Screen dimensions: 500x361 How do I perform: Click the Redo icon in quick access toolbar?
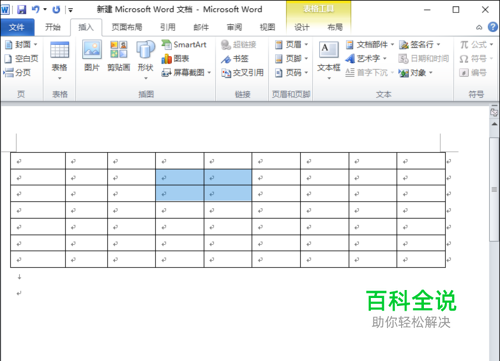coord(56,10)
